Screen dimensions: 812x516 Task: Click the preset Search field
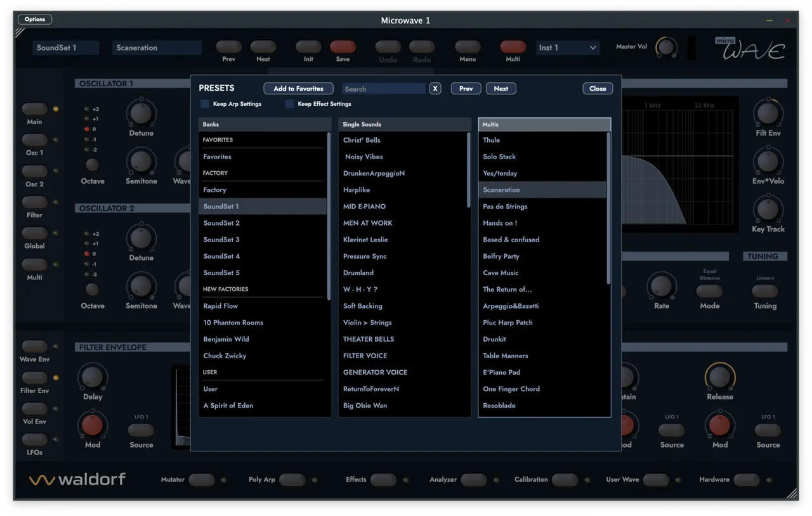coord(384,89)
